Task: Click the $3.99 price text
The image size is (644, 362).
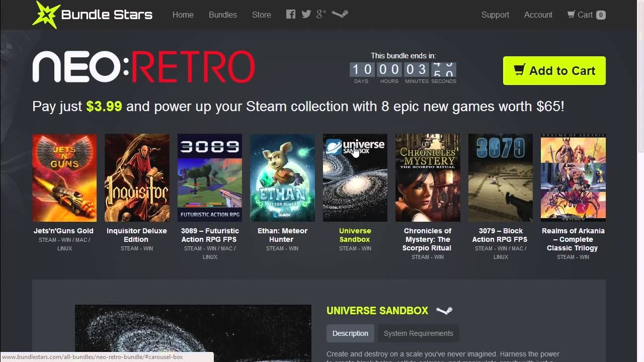Action: pyautogui.click(x=104, y=107)
